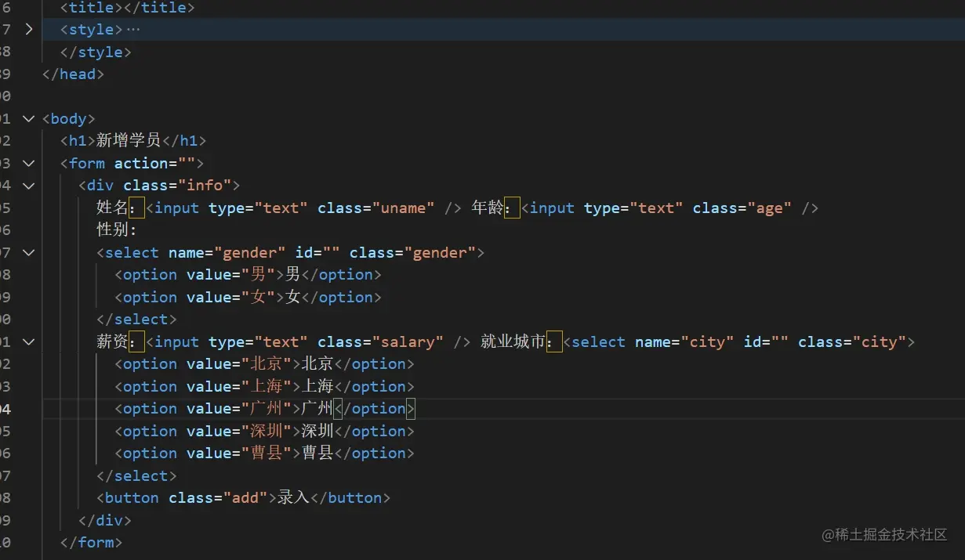Click the closing style tag

click(96, 52)
